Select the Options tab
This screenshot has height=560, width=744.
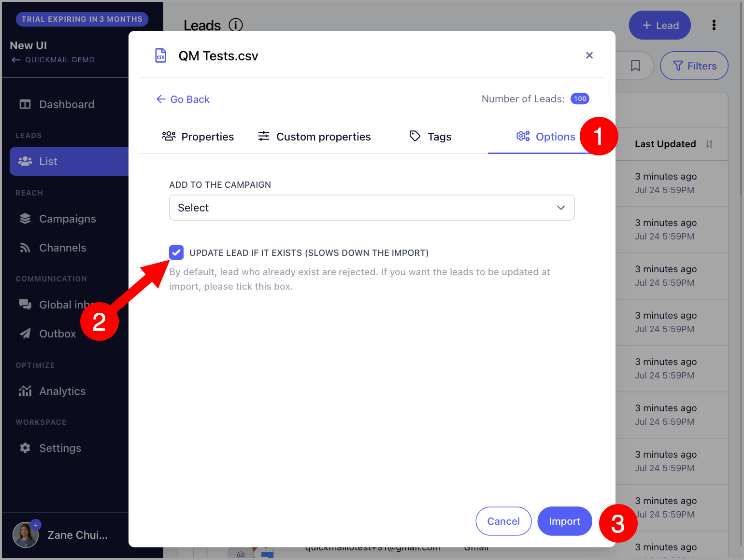tap(546, 137)
